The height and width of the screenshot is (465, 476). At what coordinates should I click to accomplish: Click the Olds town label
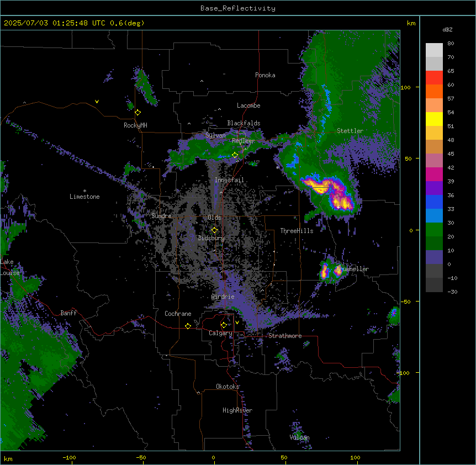pyautogui.click(x=214, y=218)
